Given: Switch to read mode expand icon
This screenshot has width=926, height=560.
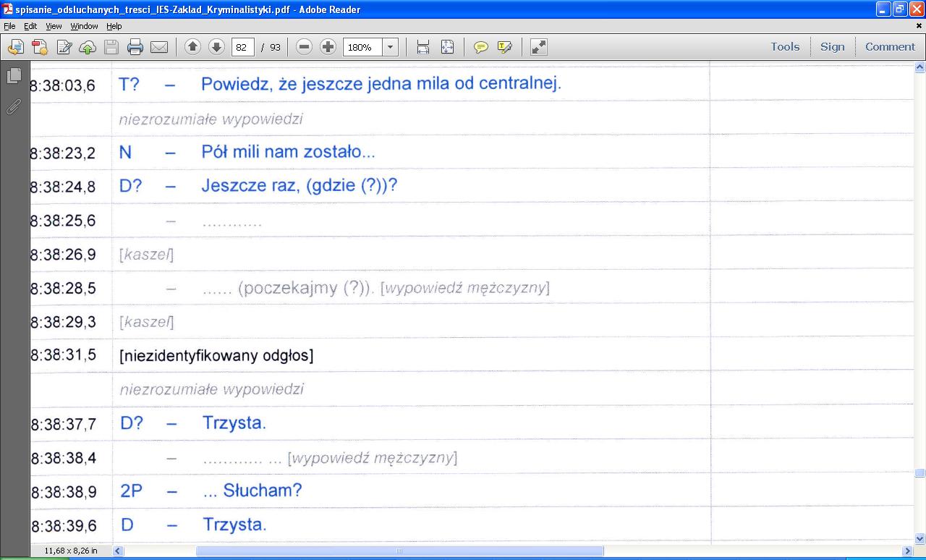Looking at the screenshot, I should click(538, 47).
